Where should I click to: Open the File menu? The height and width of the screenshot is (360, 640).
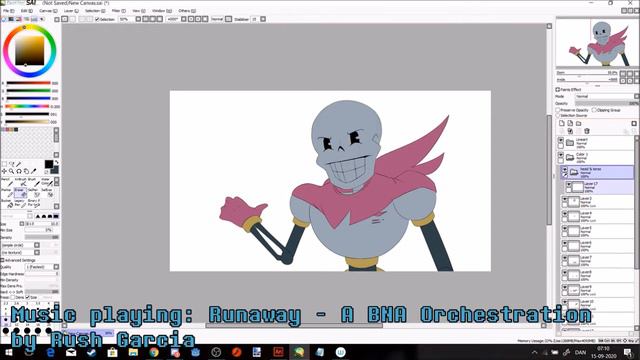point(8,11)
